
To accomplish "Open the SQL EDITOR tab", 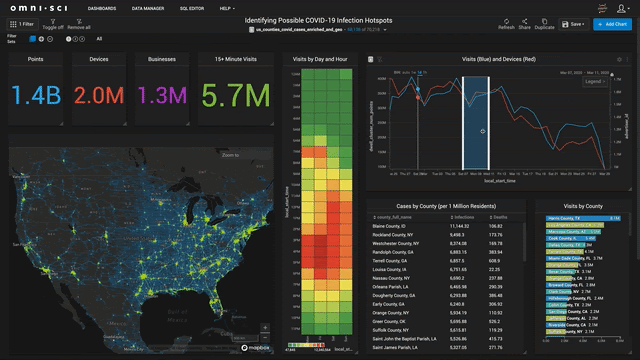I will click(192, 9).
